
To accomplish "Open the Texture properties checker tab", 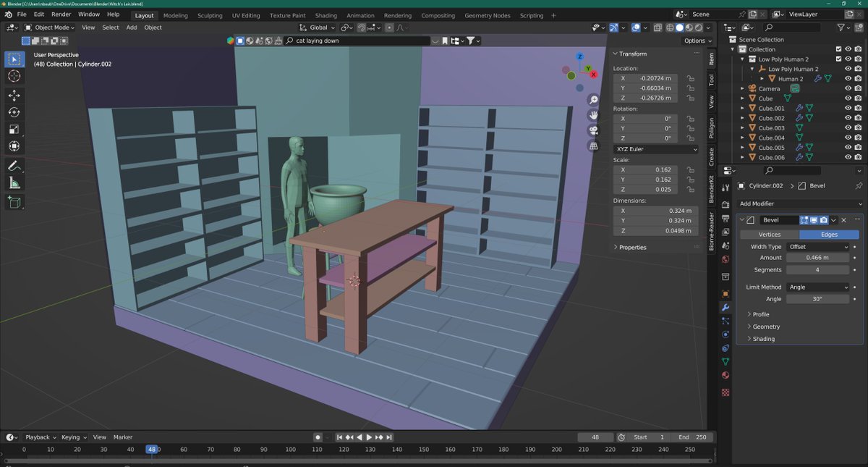I will (x=726, y=392).
